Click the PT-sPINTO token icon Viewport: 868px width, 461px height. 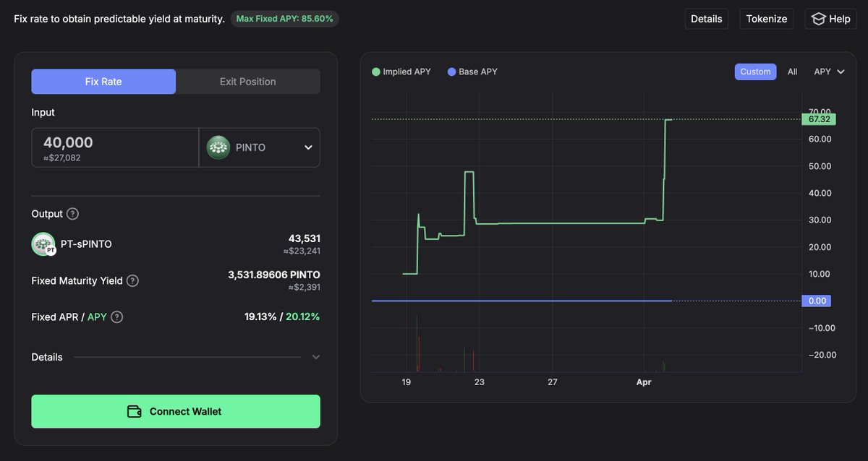43,244
